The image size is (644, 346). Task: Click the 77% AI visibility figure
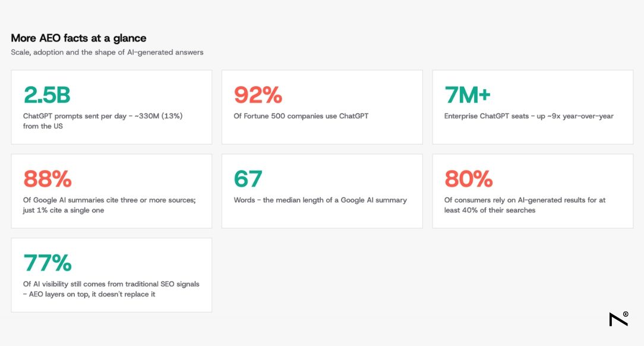click(x=48, y=263)
